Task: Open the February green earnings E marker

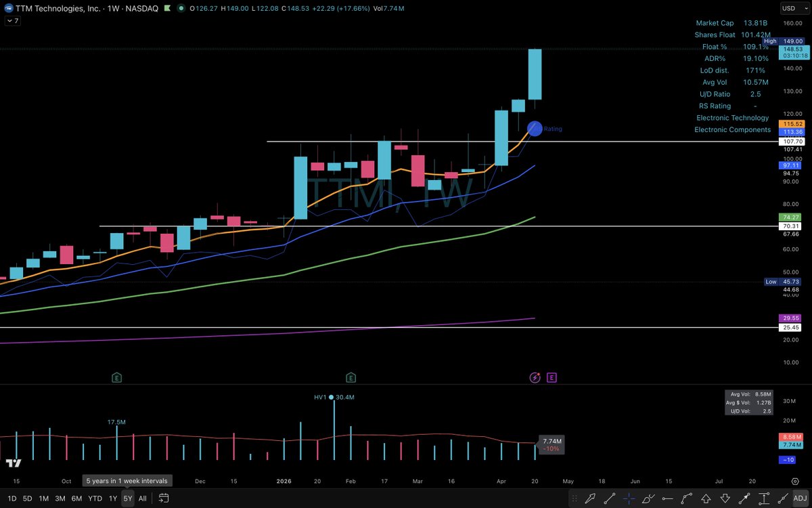Action: coord(351,377)
